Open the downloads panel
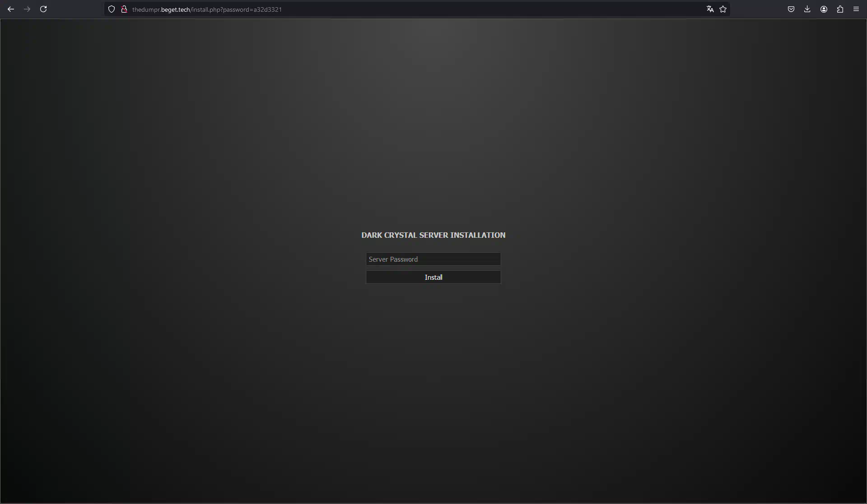The height and width of the screenshot is (504, 867). click(807, 9)
